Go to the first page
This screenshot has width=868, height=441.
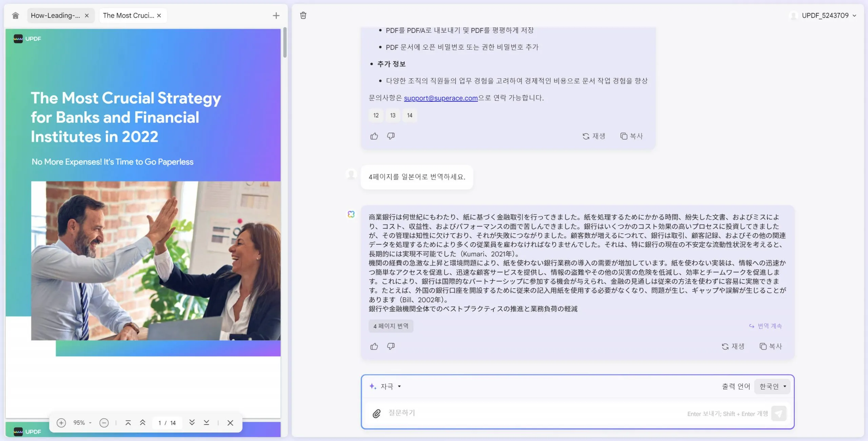pyautogui.click(x=128, y=423)
